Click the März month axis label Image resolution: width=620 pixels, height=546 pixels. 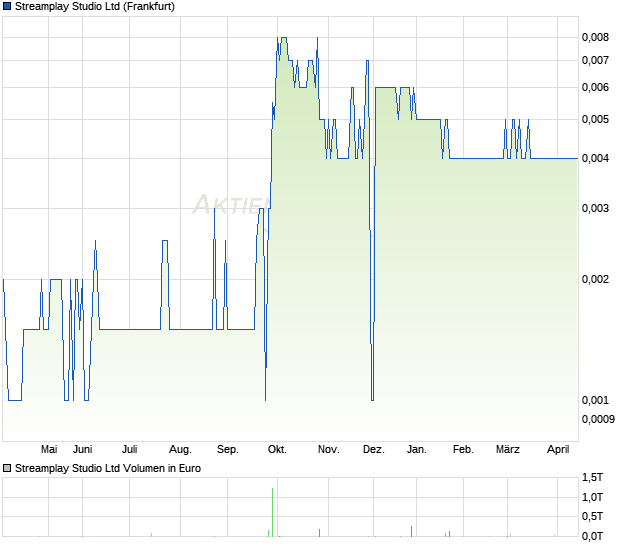(508, 449)
